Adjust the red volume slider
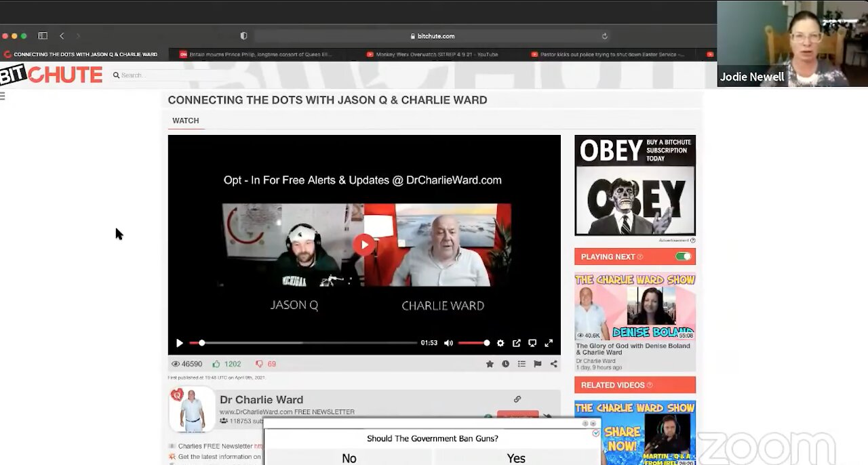 pyautogui.click(x=473, y=343)
